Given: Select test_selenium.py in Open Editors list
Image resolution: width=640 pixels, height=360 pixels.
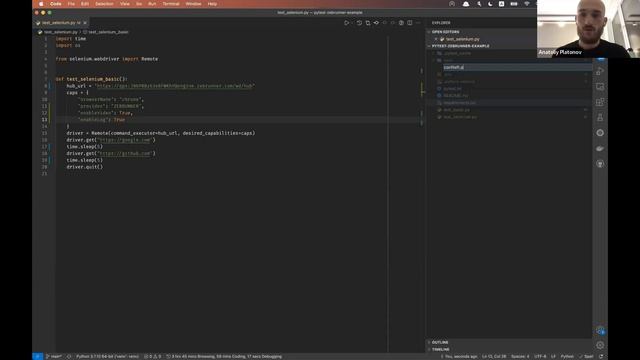Looking at the screenshot, I should (x=462, y=39).
